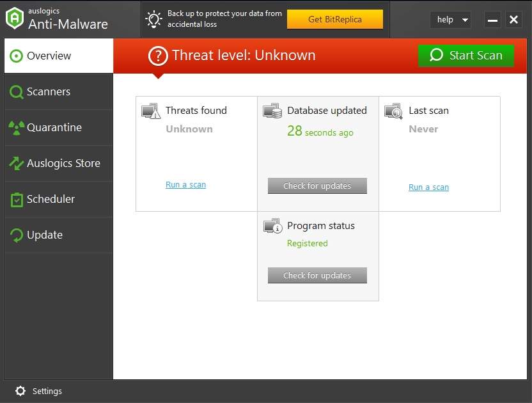This screenshot has height=403, width=532.
Task: Click the Threat level question mark icon
Action: [x=158, y=56]
